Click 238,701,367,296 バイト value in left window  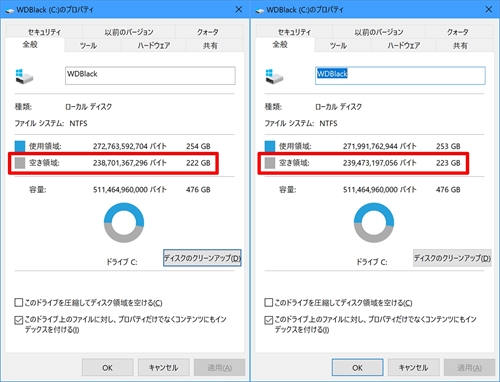click(x=130, y=163)
